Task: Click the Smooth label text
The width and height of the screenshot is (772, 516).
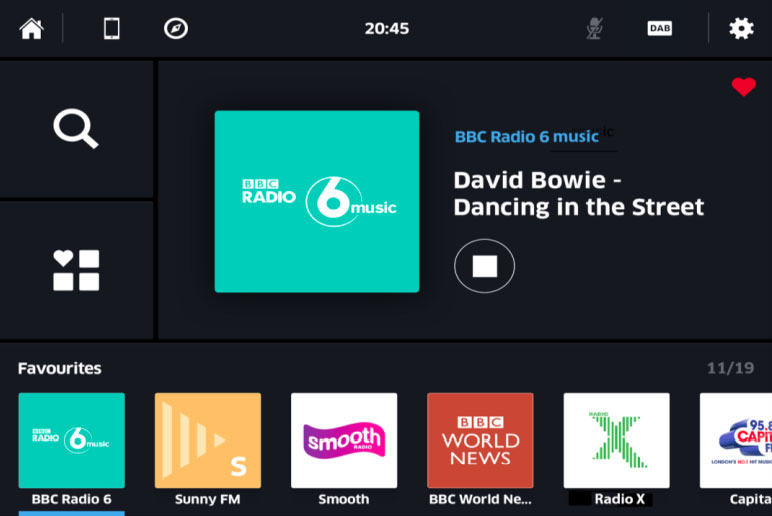Action: 344,499
